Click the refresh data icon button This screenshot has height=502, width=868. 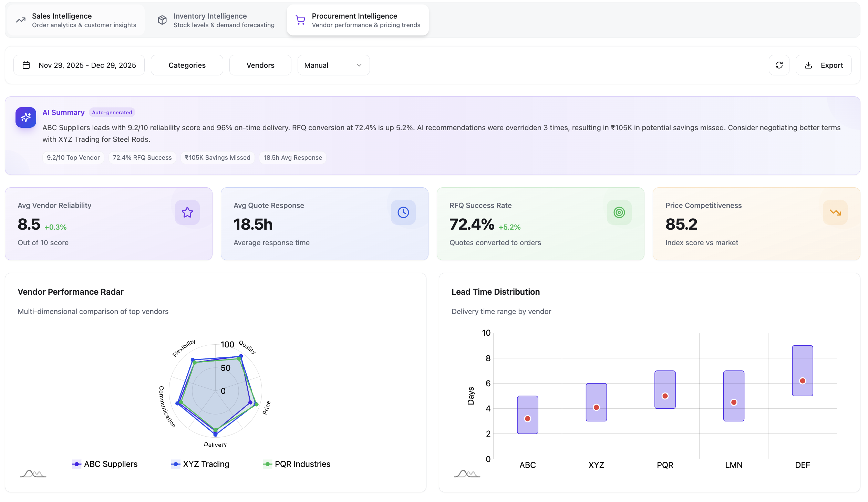[x=779, y=65]
